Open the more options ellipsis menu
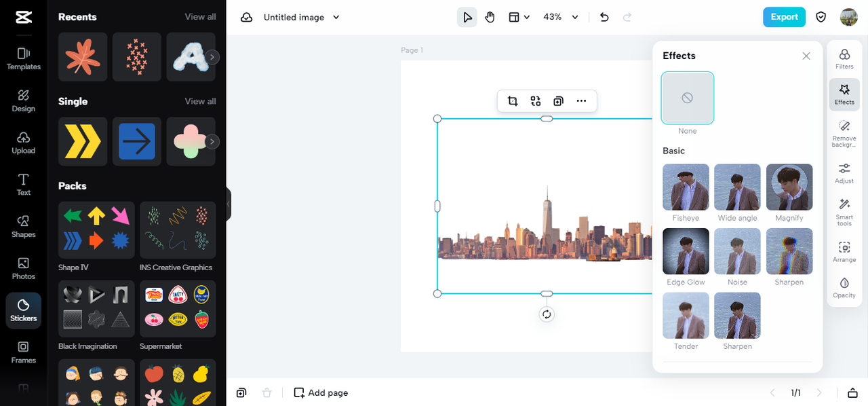Viewport: 868px width, 406px height. pos(581,101)
